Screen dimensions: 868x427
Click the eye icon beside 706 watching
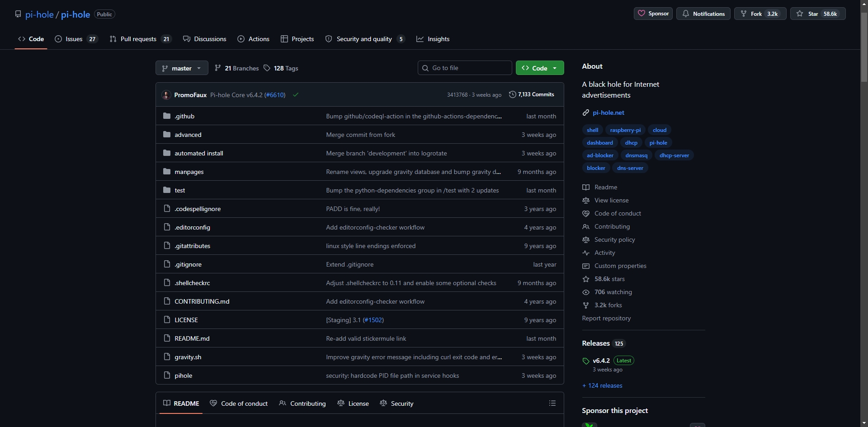click(x=586, y=292)
